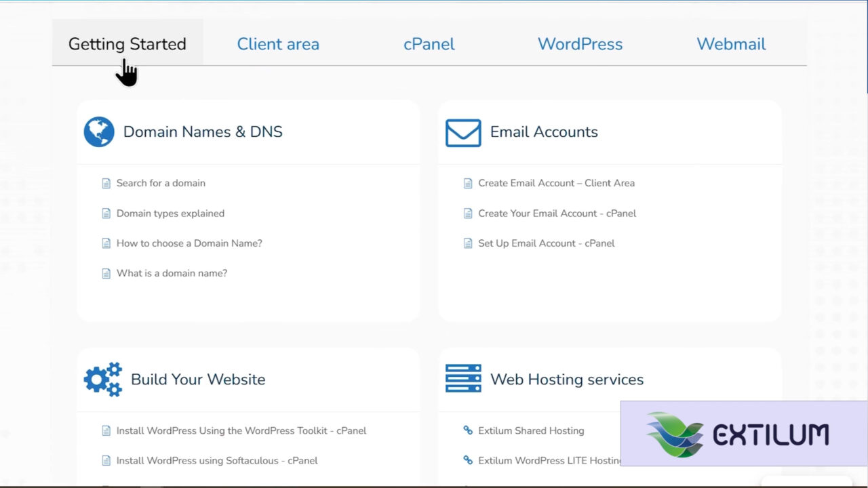Select the envelope icon for Email Accounts
This screenshot has height=488, width=868.
(463, 132)
